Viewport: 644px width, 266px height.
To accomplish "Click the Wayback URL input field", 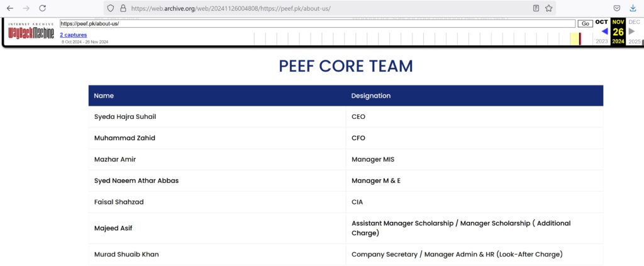I will [318, 24].
